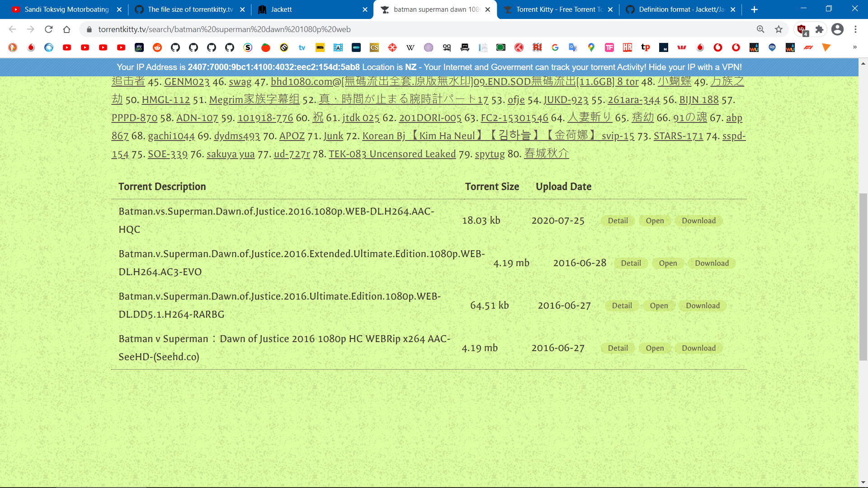
Task: Open the Chrome three-dot menu
Action: point(855,29)
